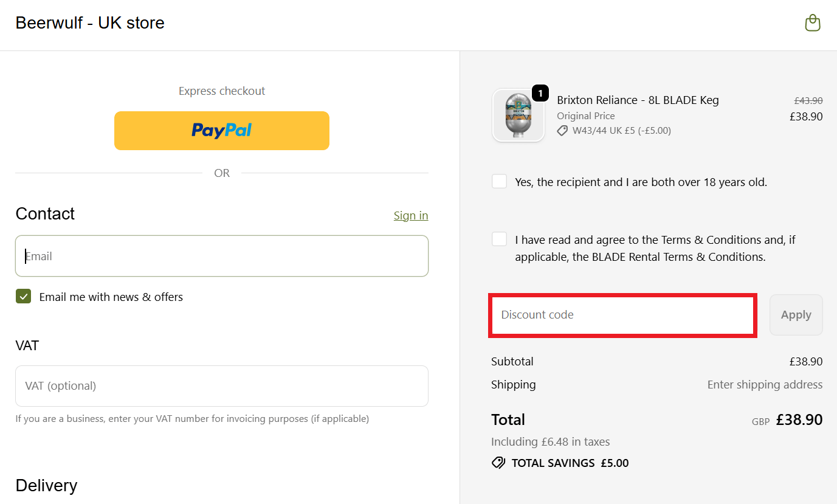837x504 pixels.
Task: Check the over 18 years old confirmation
Action: coord(499,181)
